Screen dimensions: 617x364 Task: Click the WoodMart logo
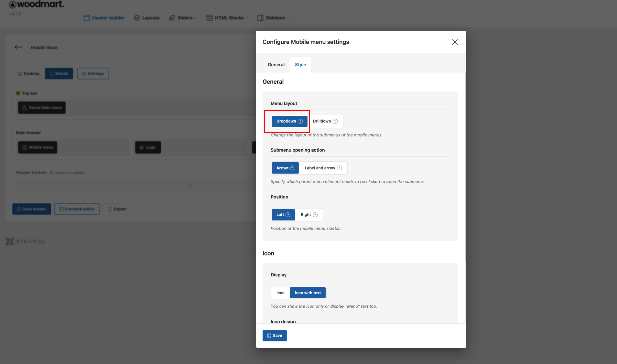pos(37,4)
